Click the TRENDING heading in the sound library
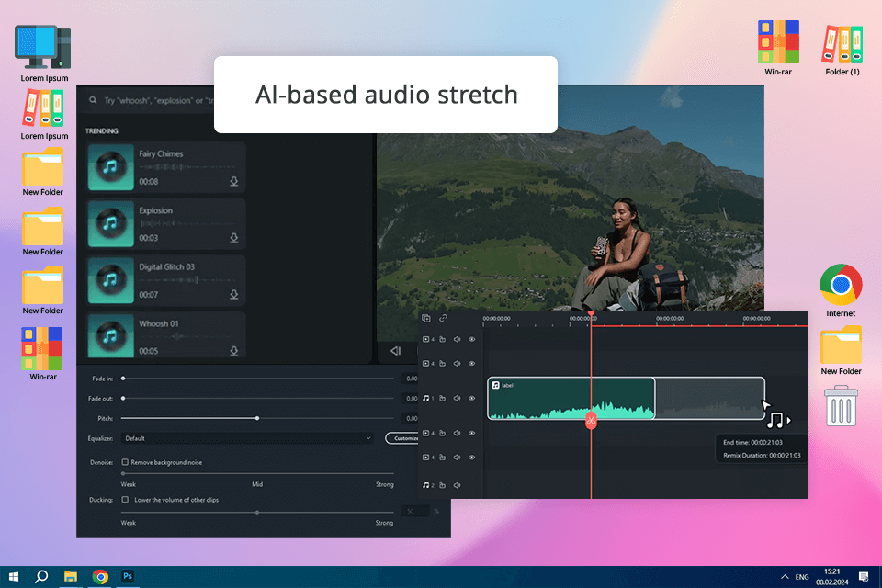 [102, 131]
